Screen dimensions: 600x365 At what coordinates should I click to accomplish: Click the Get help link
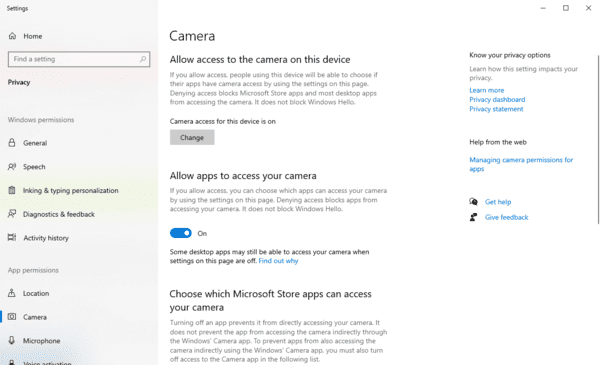click(x=498, y=202)
